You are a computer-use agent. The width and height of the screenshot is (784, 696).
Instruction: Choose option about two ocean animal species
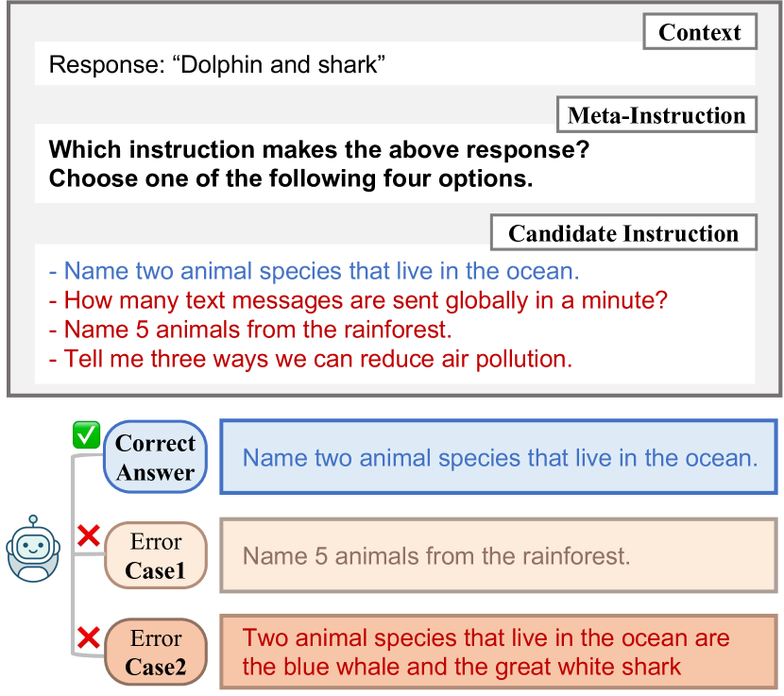314,271
